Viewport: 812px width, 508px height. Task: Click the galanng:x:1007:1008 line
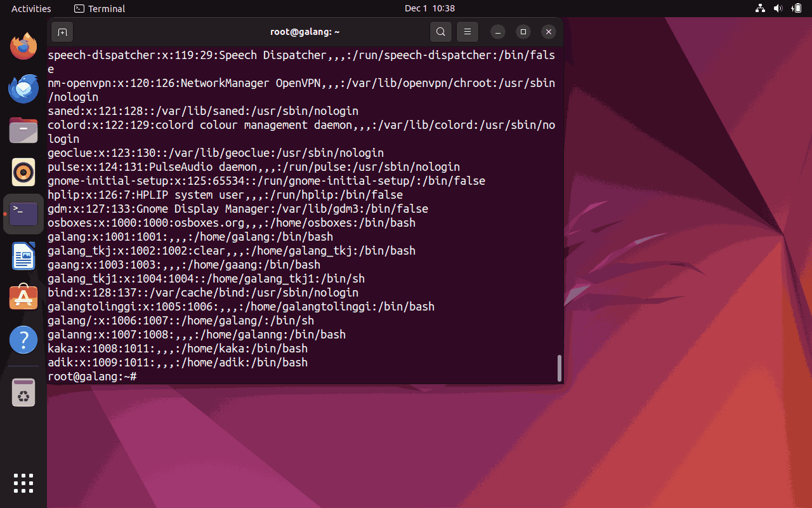197,335
